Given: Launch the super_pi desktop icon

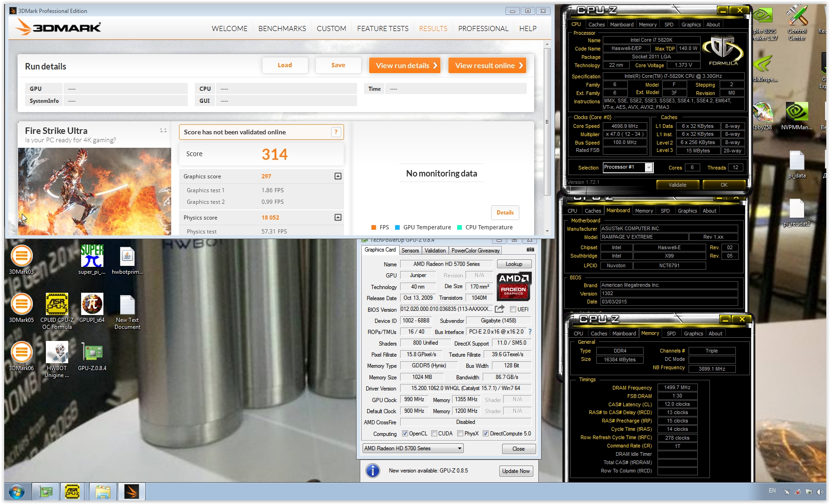Looking at the screenshot, I should [x=92, y=260].
